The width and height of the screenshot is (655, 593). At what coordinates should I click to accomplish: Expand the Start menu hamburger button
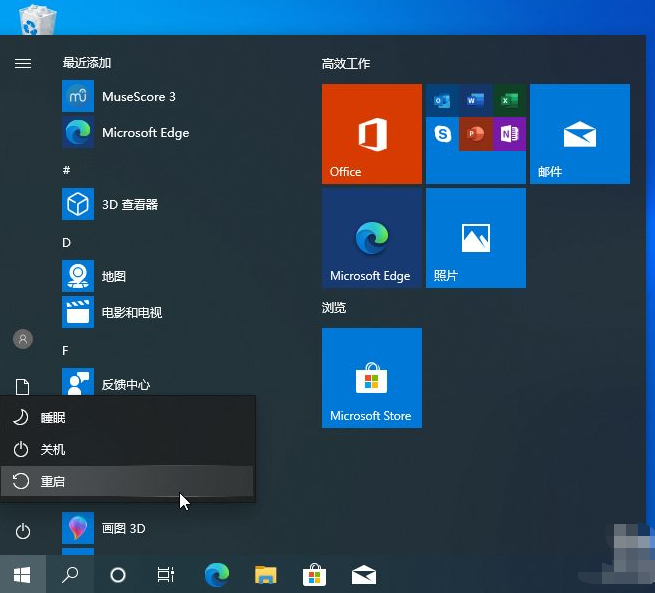pos(22,63)
